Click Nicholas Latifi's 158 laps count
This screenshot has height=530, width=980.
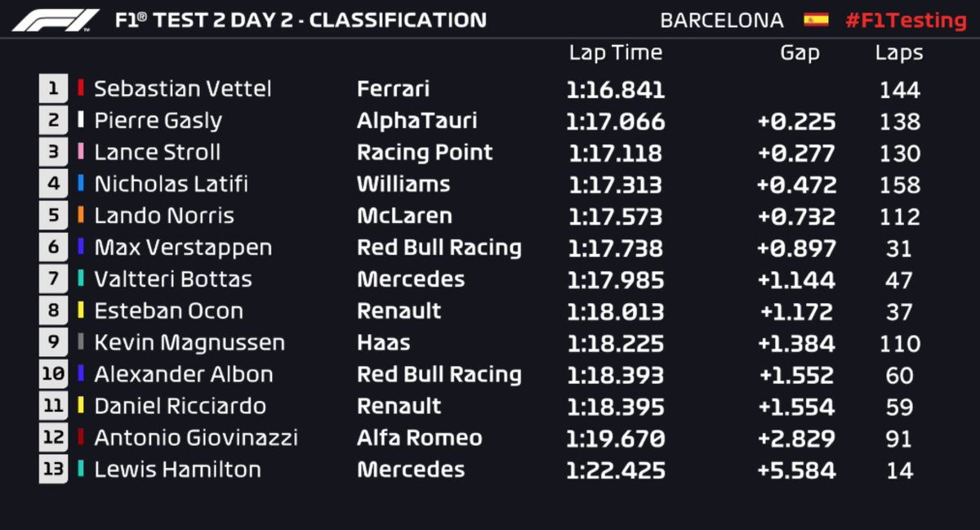click(x=898, y=185)
